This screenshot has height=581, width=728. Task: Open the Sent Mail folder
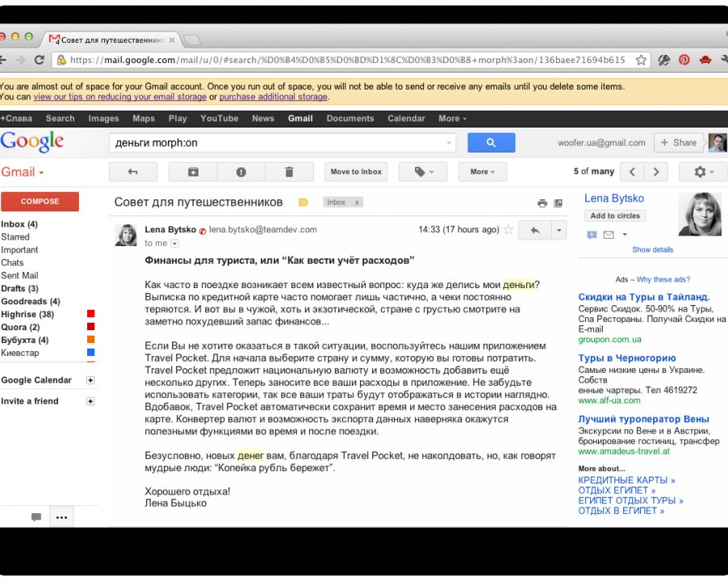point(19,276)
